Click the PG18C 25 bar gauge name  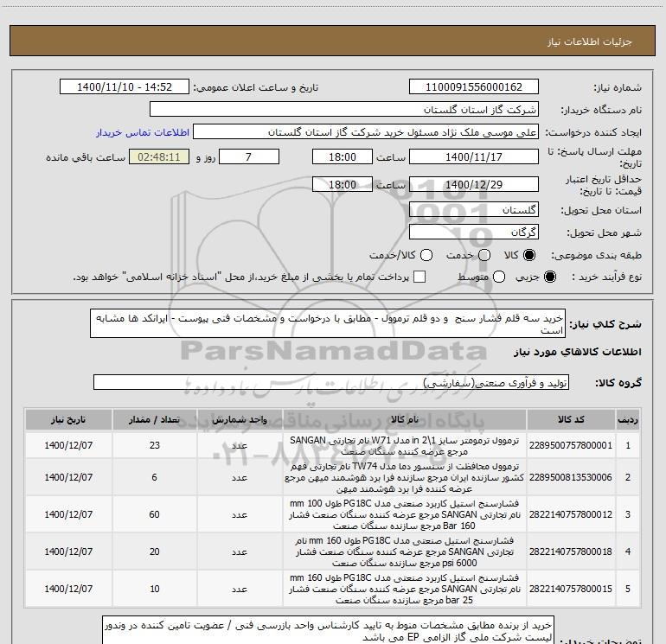tap(405, 590)
